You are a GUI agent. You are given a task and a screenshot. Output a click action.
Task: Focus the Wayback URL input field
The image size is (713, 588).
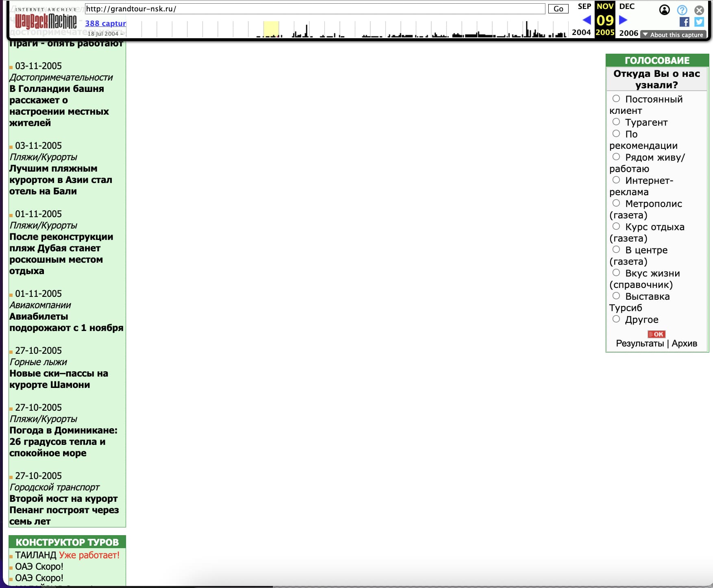pos(315,9)
